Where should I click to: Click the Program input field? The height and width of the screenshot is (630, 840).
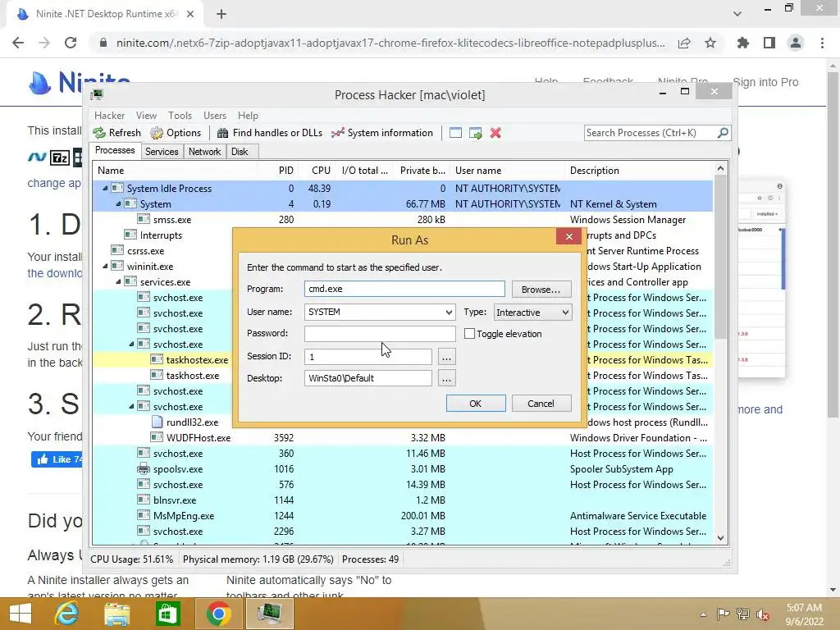coord(404,289)
